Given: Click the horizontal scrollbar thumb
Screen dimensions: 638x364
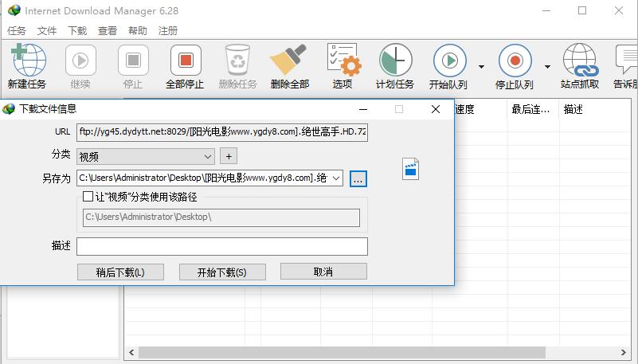Looking at the screenshot, I should click(342, 352).
